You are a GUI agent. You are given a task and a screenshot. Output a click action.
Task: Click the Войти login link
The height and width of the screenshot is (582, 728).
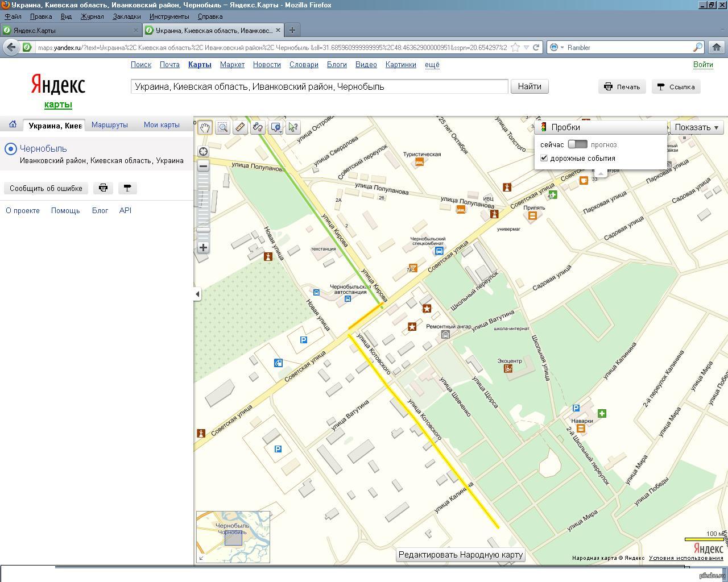pyautogui.click(x=703, y=64)
